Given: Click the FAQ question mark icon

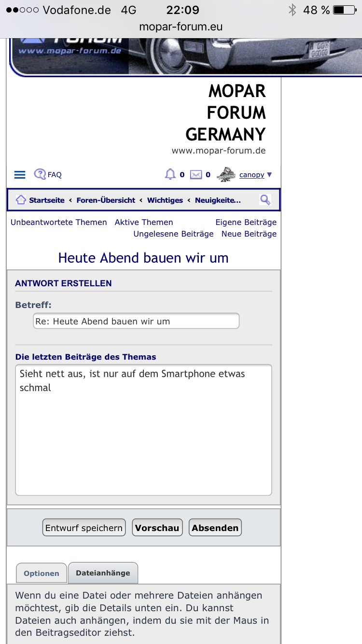Looking at the screenshot, I should click(40, 174).
